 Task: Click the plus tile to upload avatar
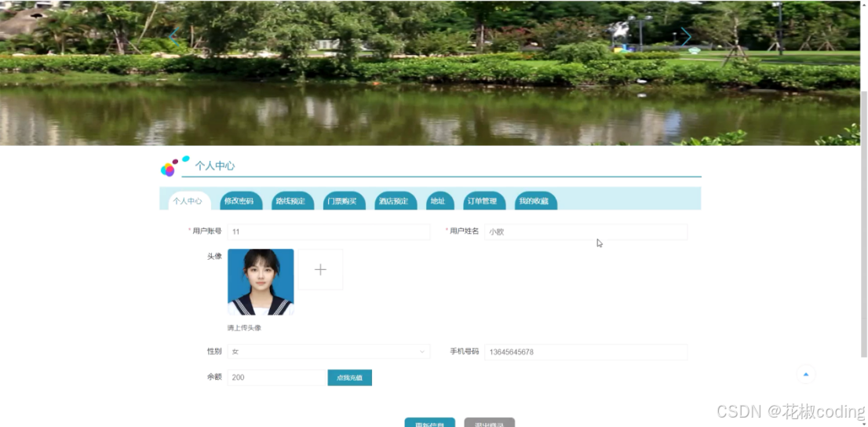point(320,270)
